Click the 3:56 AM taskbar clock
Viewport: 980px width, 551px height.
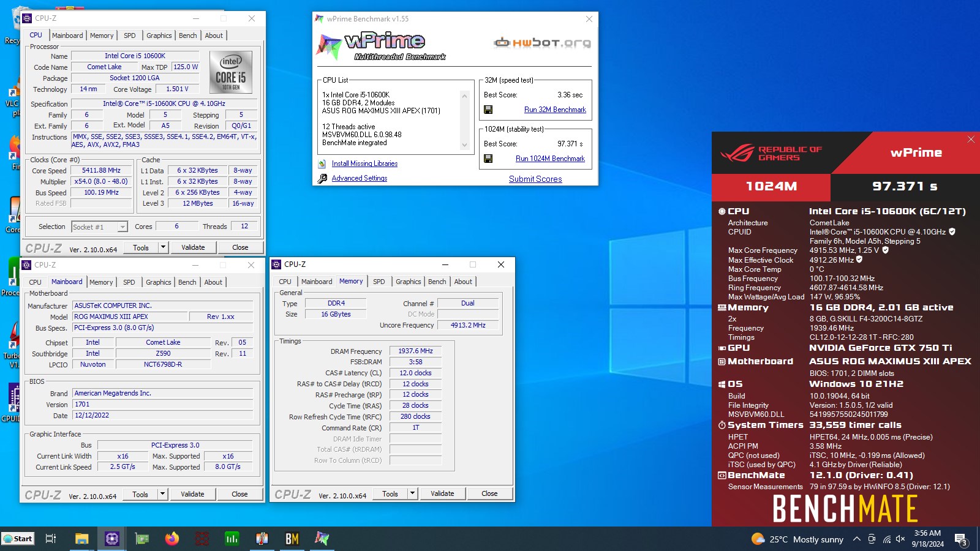[927, 533]
